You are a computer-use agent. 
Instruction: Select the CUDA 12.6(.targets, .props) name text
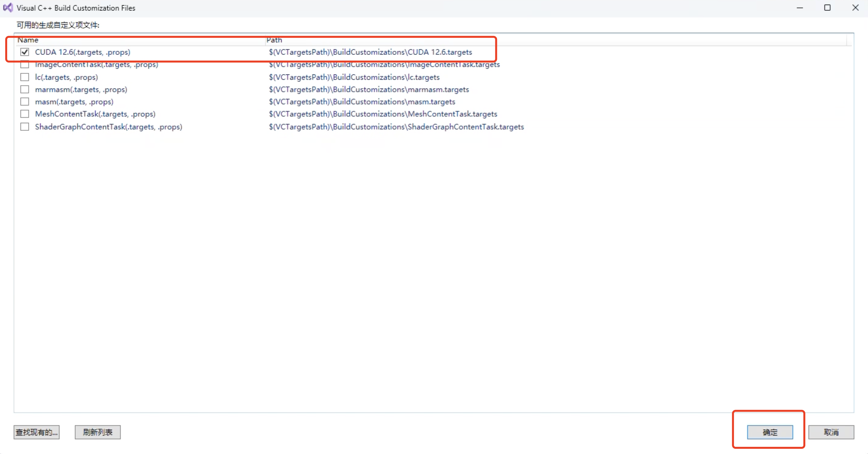pyautogui.click(x=83, y=52)
